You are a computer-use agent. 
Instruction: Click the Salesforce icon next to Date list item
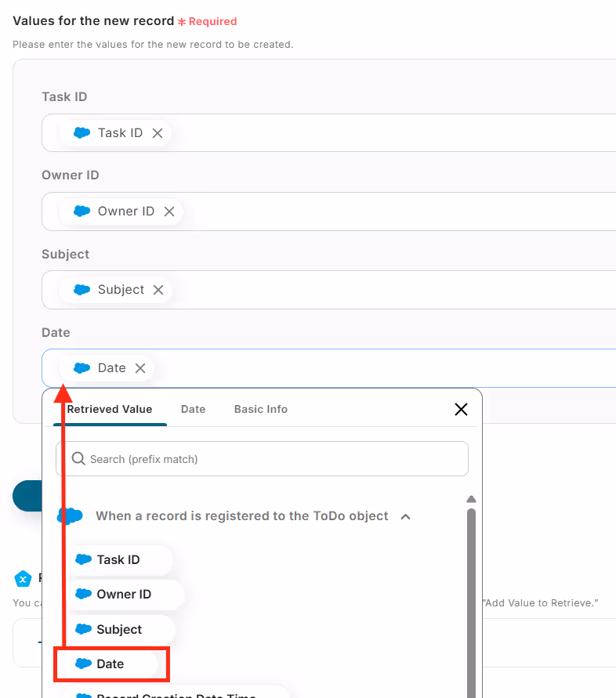point(84,664)
